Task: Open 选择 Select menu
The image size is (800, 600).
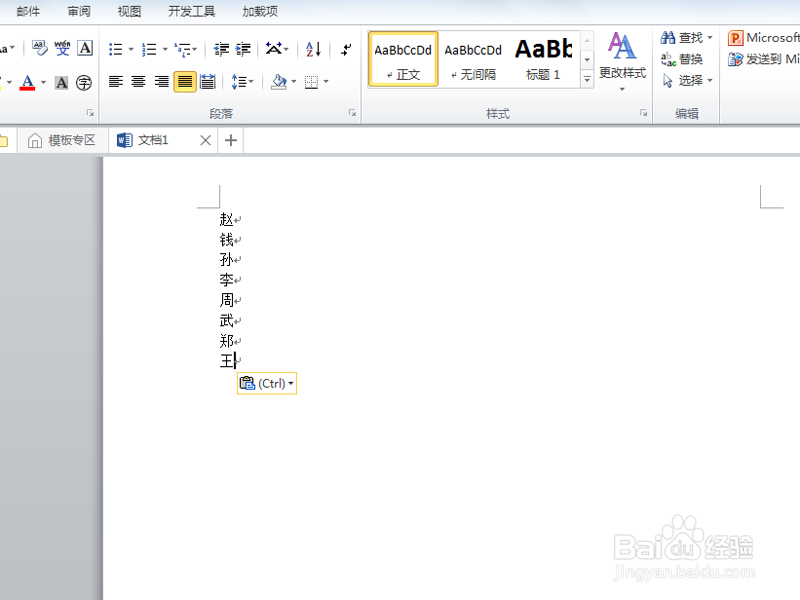Action: tap(687, 81)
